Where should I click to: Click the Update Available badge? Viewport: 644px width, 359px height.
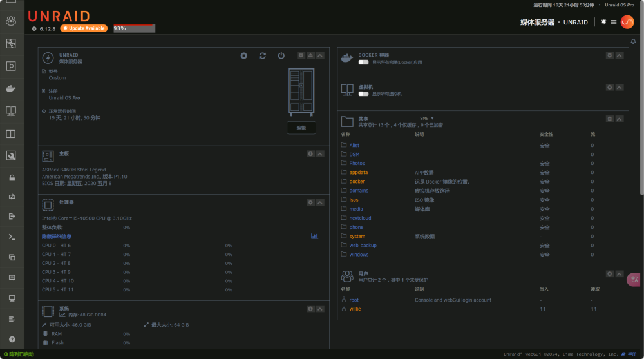pos(84,28)
